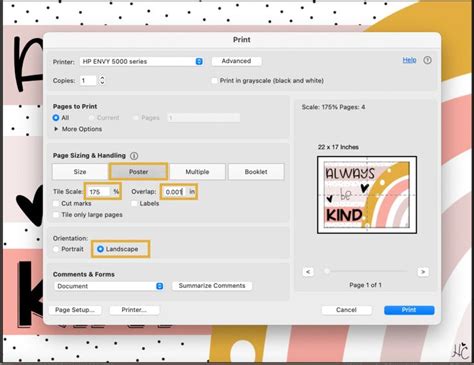Select the All pages radio button

pos(56,118)
